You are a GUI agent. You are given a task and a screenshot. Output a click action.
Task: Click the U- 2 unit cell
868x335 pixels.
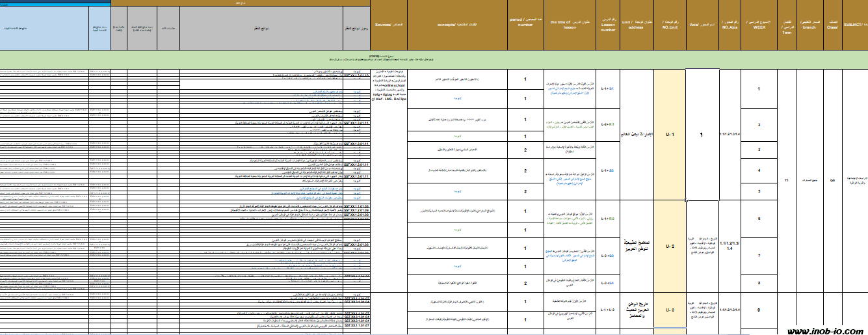click(670, 246)
